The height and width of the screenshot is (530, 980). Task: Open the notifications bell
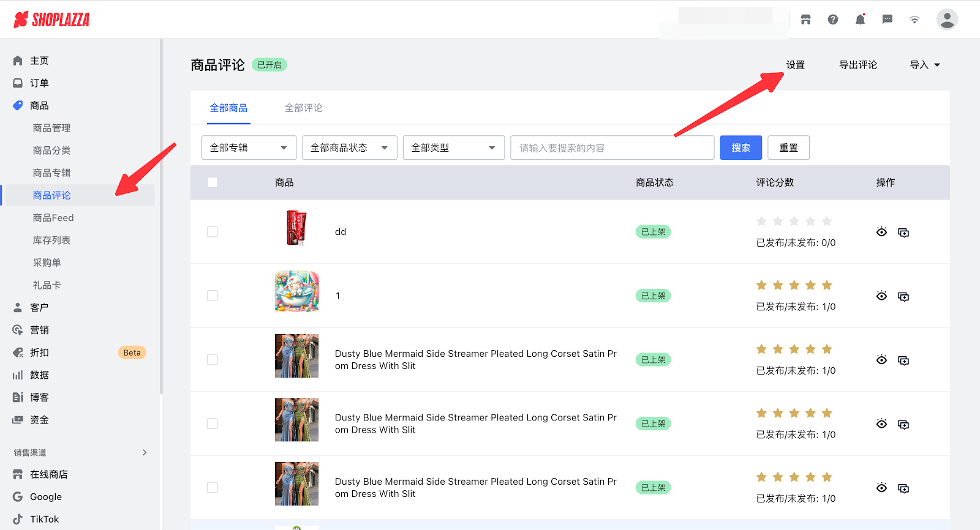[860, 20]
